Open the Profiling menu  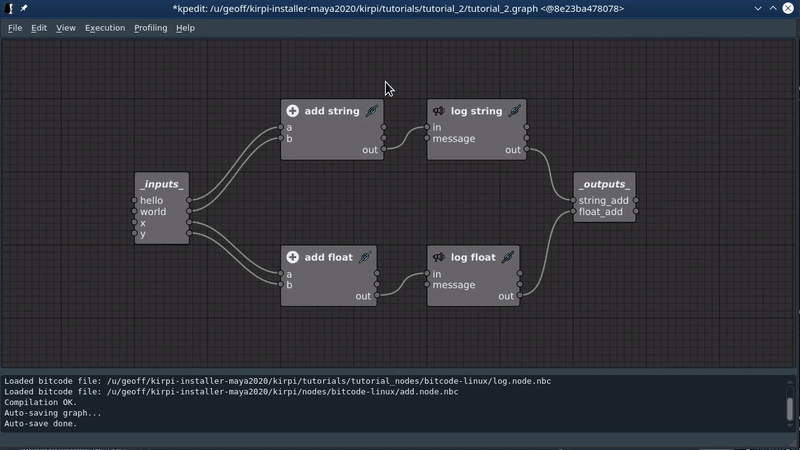pyautogui.click(x=150, y=28)
